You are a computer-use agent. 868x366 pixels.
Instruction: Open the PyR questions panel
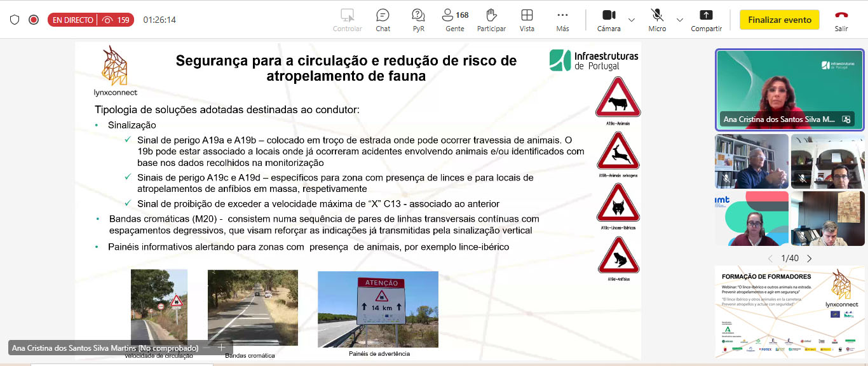click(418, 20)
